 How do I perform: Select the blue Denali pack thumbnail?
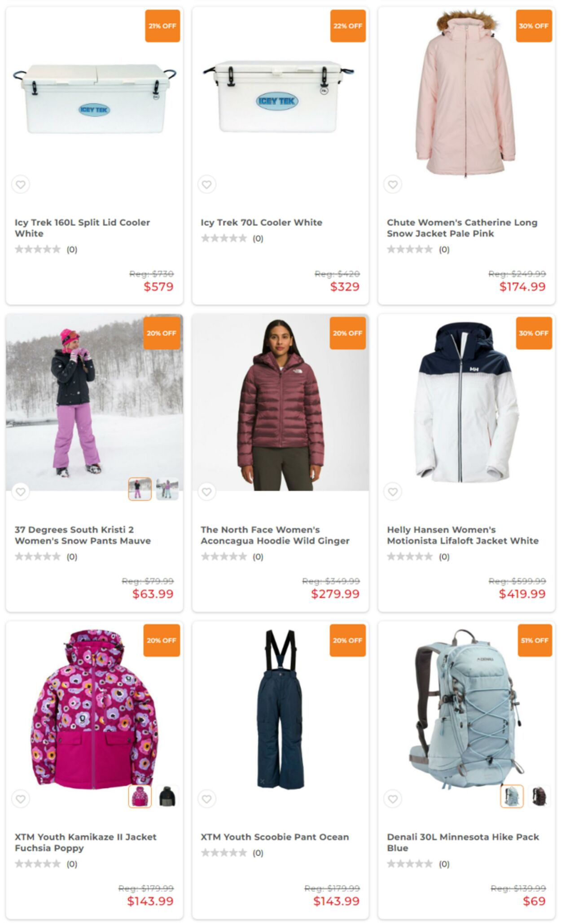pyautogui.click(x=512, y=796)
